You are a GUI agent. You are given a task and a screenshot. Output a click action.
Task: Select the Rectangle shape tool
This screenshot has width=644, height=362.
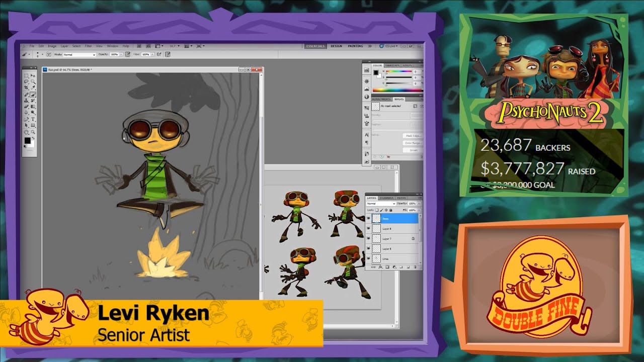[x=33, y=125]
